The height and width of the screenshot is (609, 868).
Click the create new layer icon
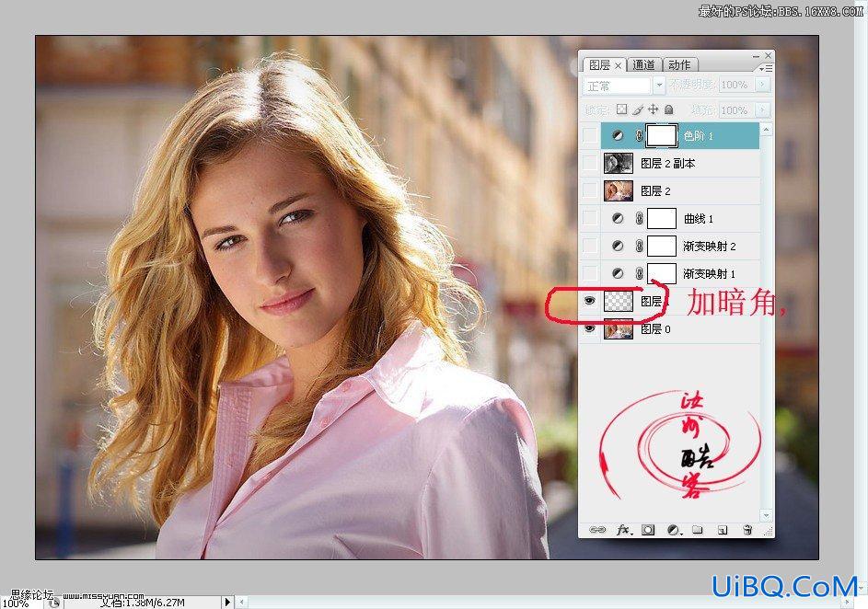(x=723, y=529)
